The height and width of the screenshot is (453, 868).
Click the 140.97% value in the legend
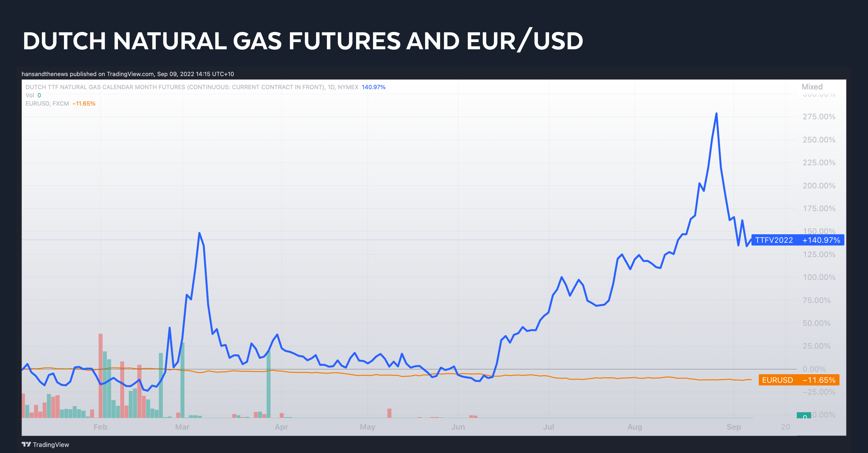point(373,87)
